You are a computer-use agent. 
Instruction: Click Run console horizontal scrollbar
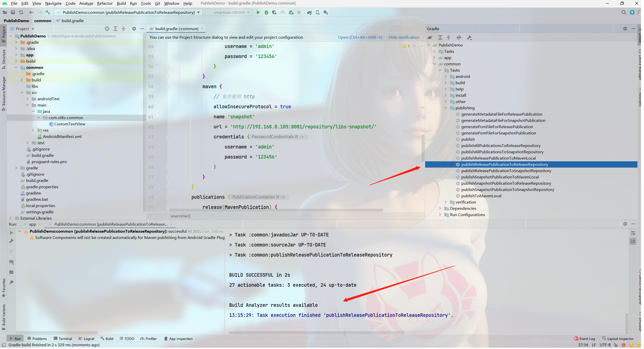click(316, 333)
